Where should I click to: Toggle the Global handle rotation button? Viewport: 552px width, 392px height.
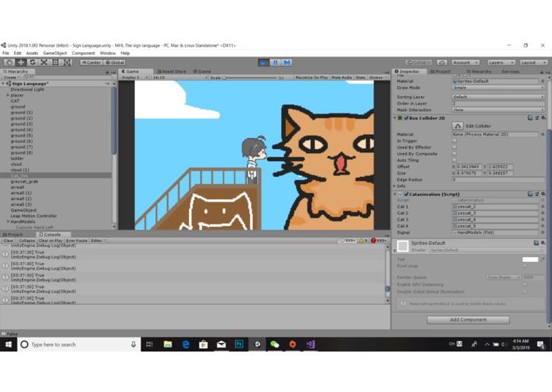click(x=114, y=63)
